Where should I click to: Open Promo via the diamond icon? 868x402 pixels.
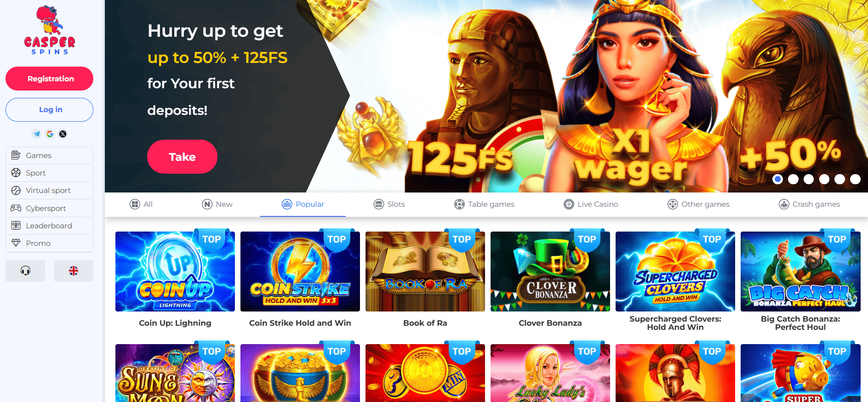point(16,243)
